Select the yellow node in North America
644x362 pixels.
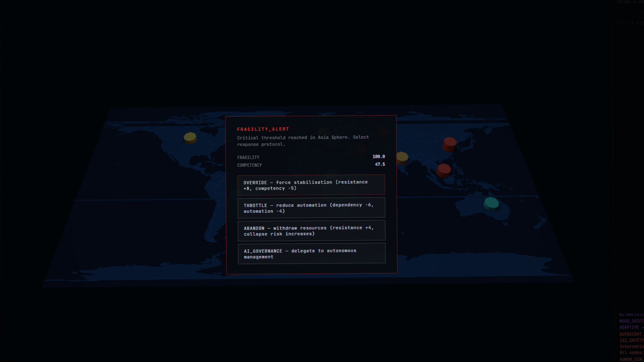pos(190,138)
